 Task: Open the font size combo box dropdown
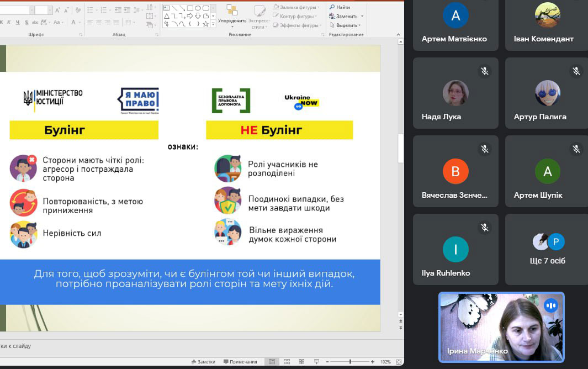(50, 10)
